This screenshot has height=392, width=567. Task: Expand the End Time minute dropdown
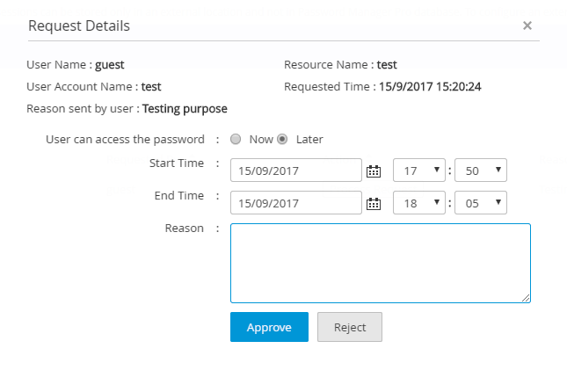click(480, 203)
